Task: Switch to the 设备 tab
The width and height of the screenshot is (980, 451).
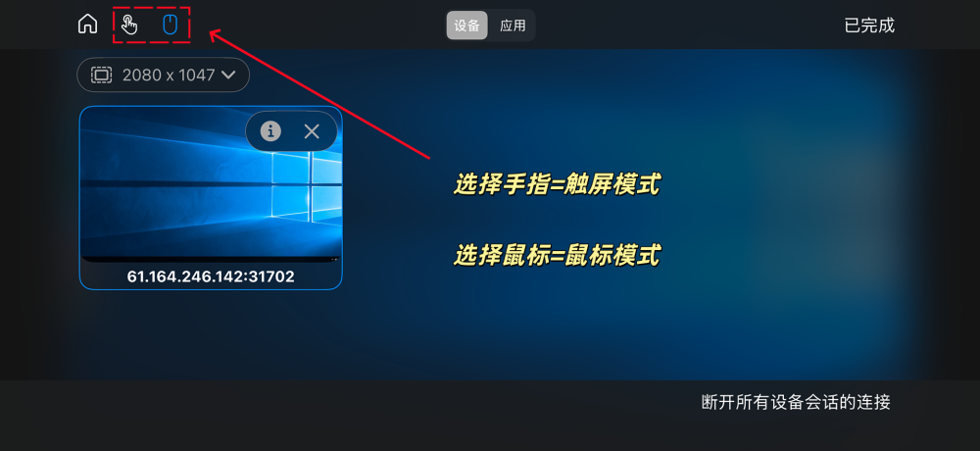Action: coord(466,25)
